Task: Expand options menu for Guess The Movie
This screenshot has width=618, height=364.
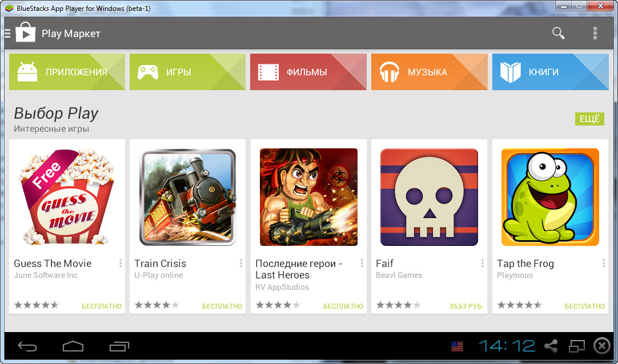Action: coord(120,263)
